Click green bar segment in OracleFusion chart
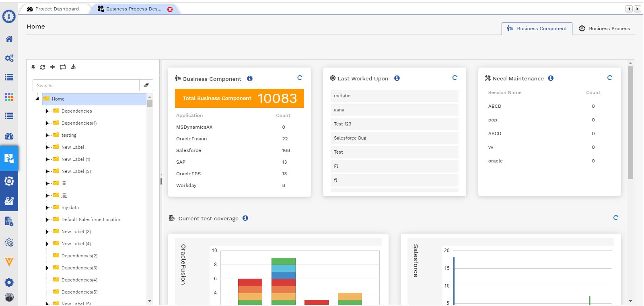This screenshot has width=644, height=306. tap(283, 261)
